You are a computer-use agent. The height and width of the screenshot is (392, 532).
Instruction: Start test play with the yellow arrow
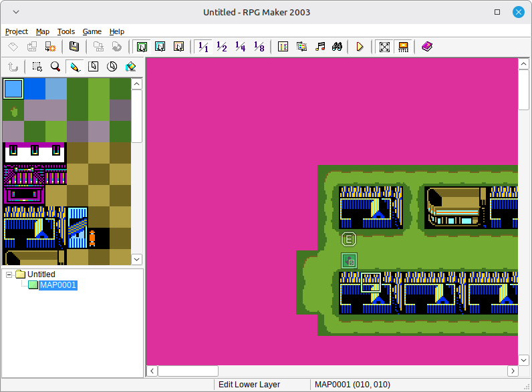pyautogui.click(x=360, y=47)
